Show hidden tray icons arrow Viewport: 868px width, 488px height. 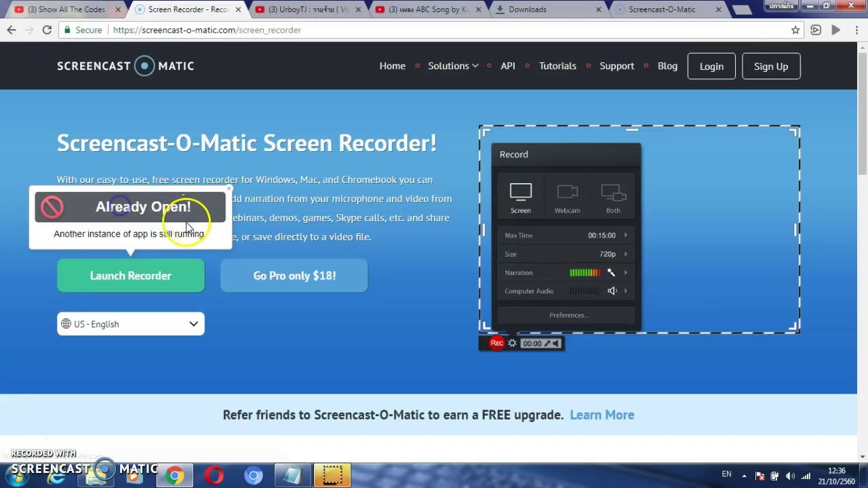(x=744, y=476)
